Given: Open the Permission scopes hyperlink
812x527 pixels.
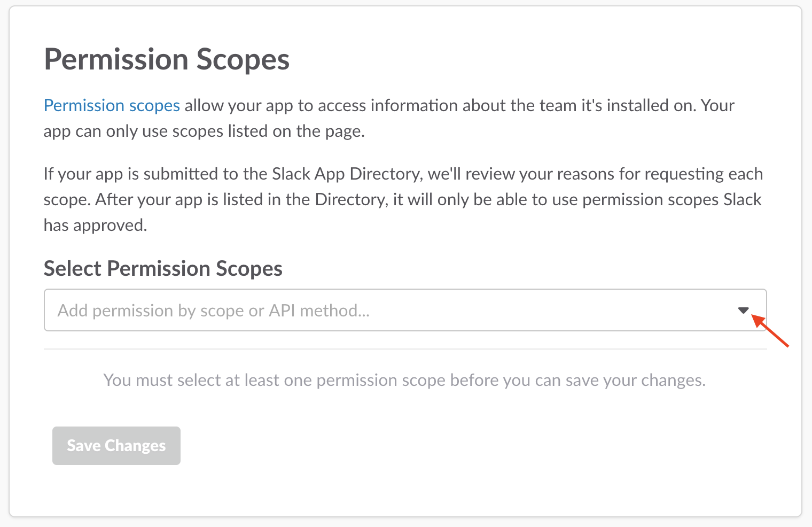Looking at the screenshot, I should (112, 106).
